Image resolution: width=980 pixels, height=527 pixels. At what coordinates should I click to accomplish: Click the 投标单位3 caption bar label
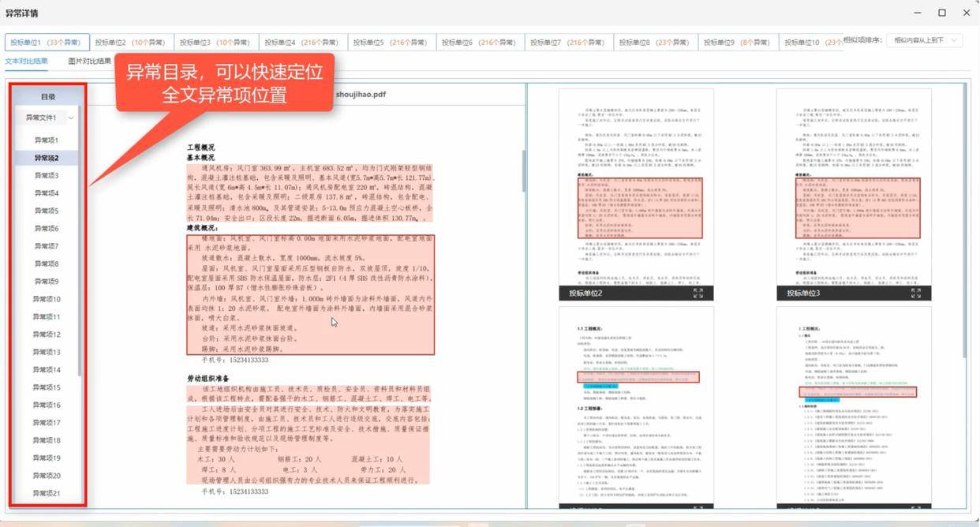[x=803, y=293]
